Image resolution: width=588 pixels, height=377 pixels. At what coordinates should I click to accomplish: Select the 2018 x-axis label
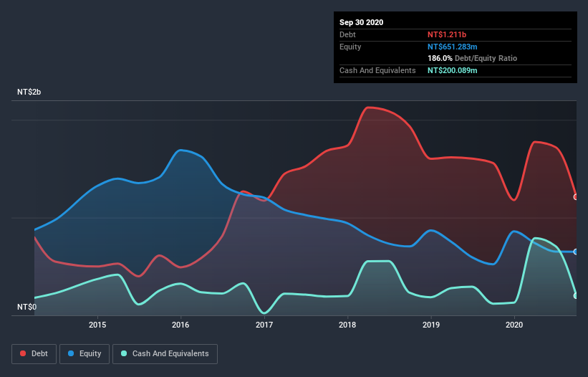pyautogui.click(x=347, y=325)
